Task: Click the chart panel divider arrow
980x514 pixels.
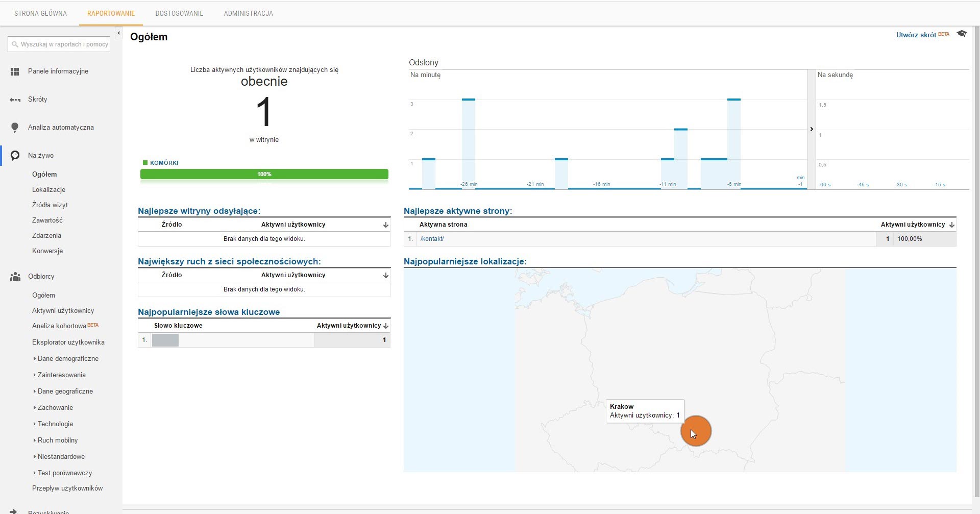Action: (x=812, y=129)
